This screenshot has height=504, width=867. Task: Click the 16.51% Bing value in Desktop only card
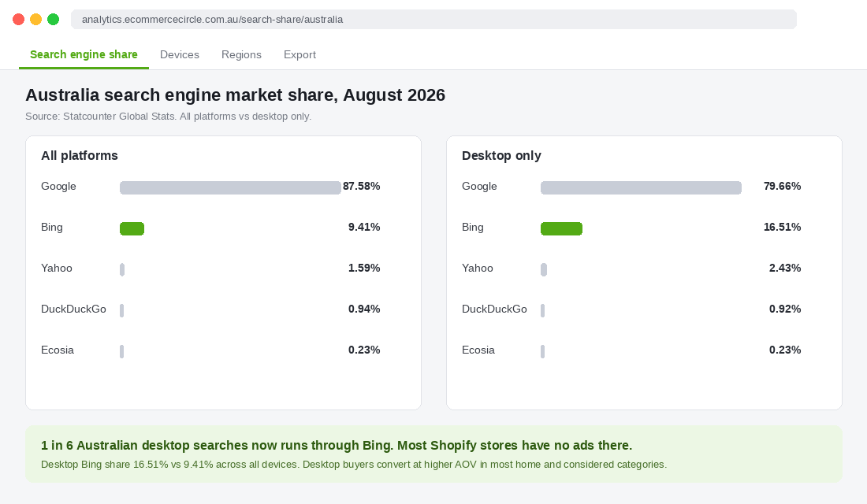[x=783, y=227]
